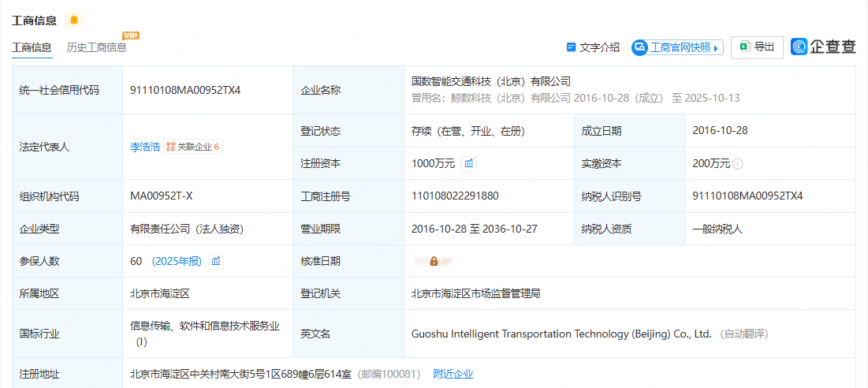Click chart icon next to 2025年报
The height and width of the screenshot is (388, 868).
[x=216, y=261]
